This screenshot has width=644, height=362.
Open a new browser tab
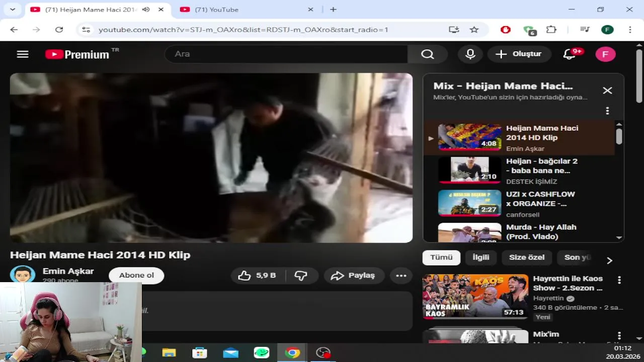click(333, 10)
